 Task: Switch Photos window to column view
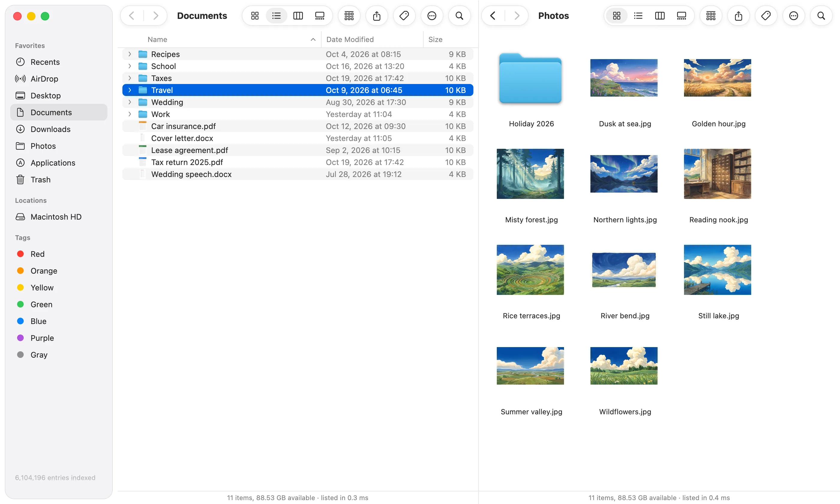point(660,16)
